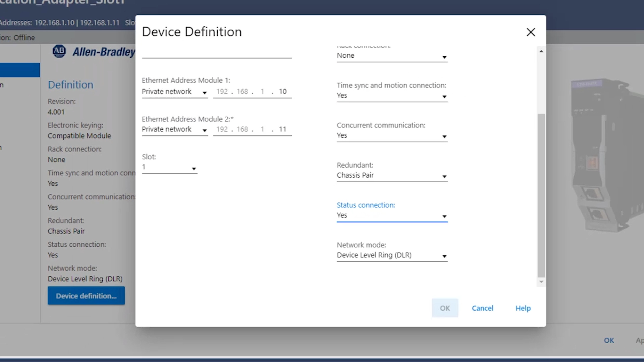644x362 pixels.
Task: Click the scroll down arrow in dialog
Action: (541, 282)
